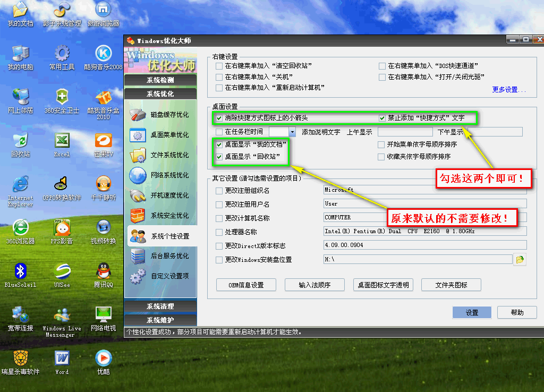Open 瑞星杀毒软件 desktop icon
Image resolution: width=544 pixels, height=392 pixels.
[21, 362]
